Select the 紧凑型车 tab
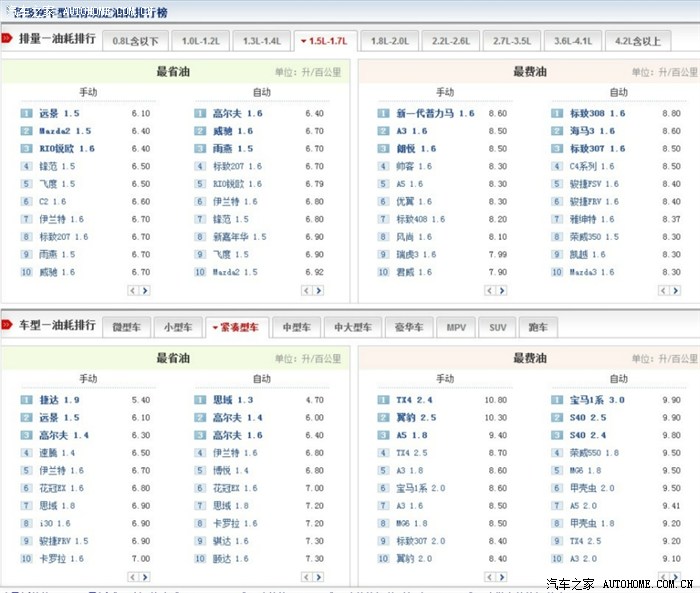700x593 pixels. 237,327
